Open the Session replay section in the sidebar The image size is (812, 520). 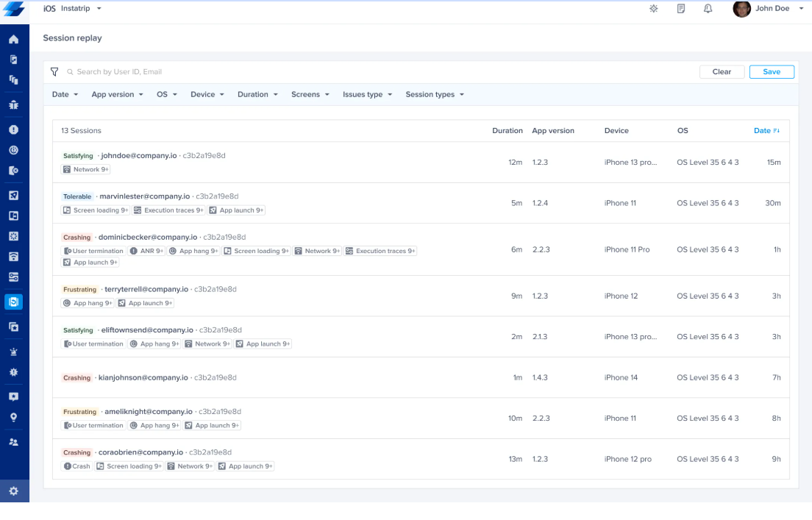15,302
